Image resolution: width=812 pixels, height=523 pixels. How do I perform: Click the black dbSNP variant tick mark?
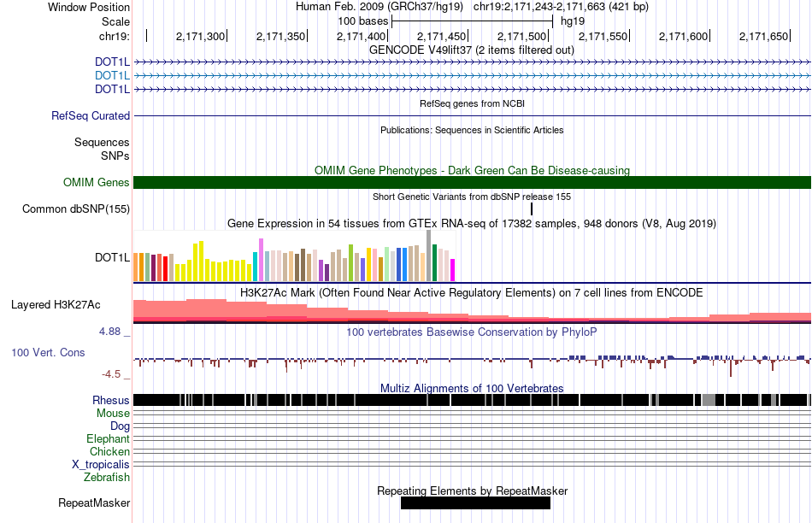(532, 209)
